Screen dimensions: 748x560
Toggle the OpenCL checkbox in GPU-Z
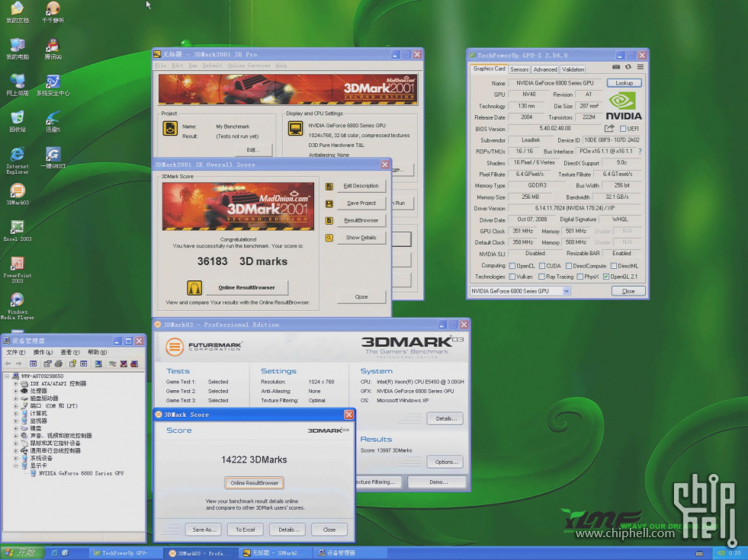(512, 266)
